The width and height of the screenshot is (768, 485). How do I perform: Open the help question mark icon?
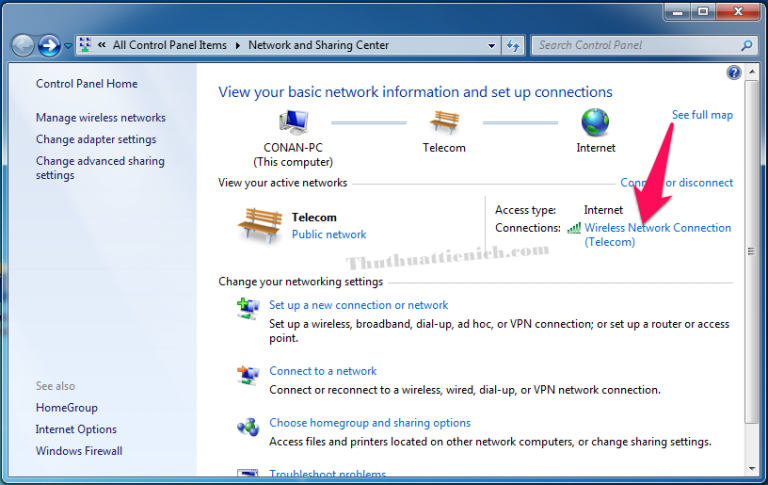tap(734, 73)
